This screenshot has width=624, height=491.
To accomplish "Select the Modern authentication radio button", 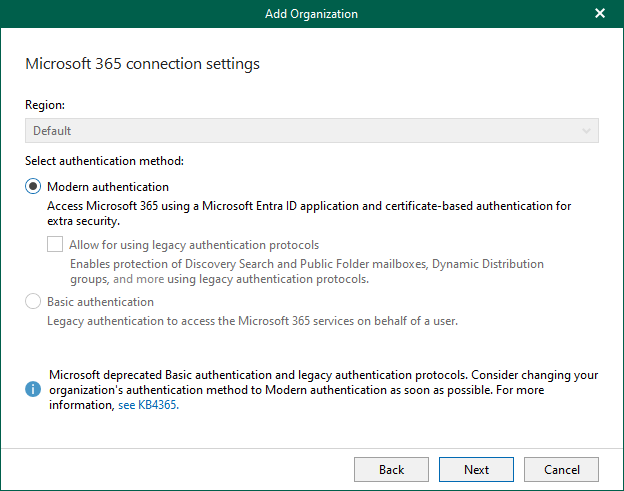I will [33, 187].
